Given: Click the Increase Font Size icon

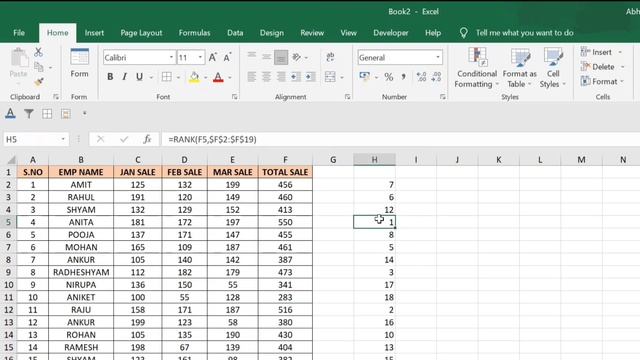Looking at the screenshot, I should 213,58.
